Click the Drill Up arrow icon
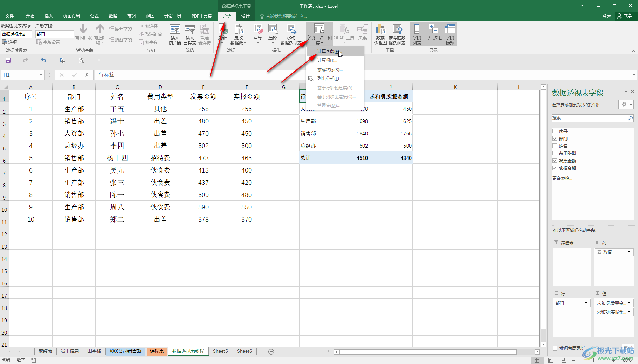This screenshot has height=364, width=638. (x=100, y=34)
